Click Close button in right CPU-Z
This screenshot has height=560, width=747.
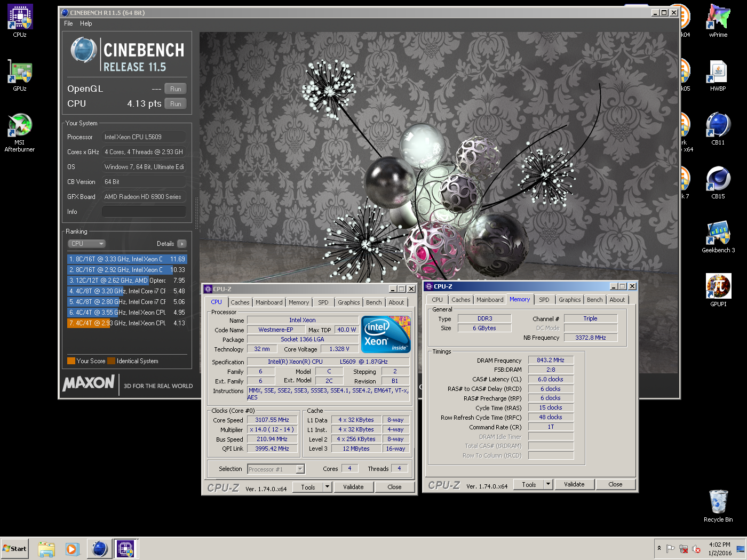[615, 484]
